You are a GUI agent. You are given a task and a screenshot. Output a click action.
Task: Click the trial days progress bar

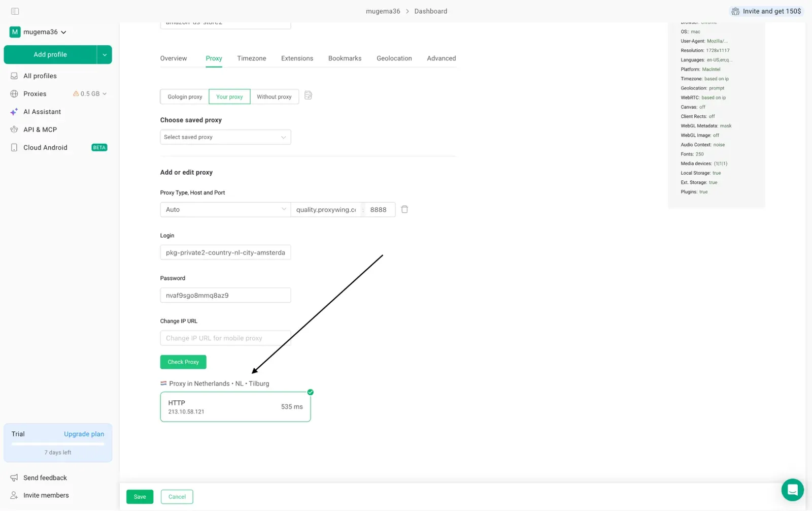coord(58,444)
